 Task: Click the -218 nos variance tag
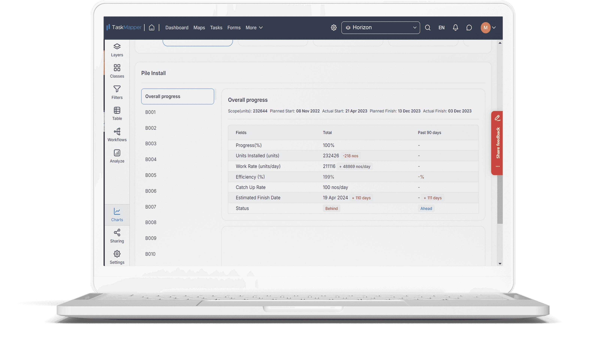point(350,156)
